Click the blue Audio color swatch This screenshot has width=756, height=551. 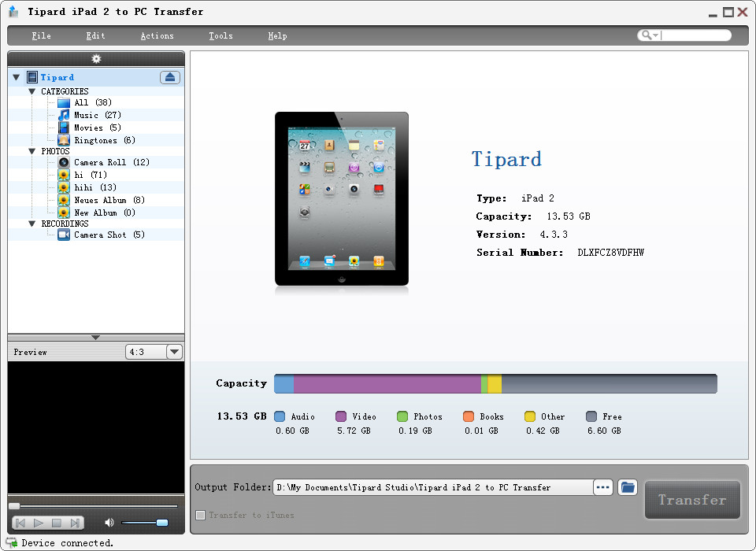click(x=280, y=416)
